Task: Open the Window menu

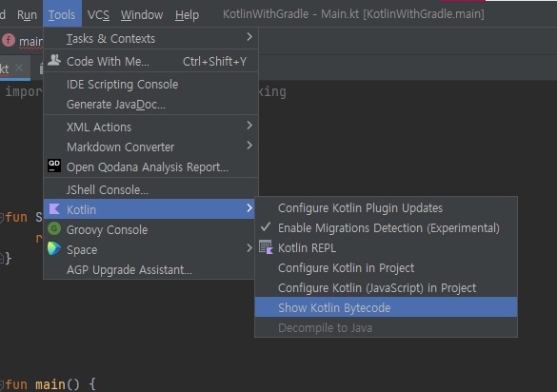Action: (142, 15)
